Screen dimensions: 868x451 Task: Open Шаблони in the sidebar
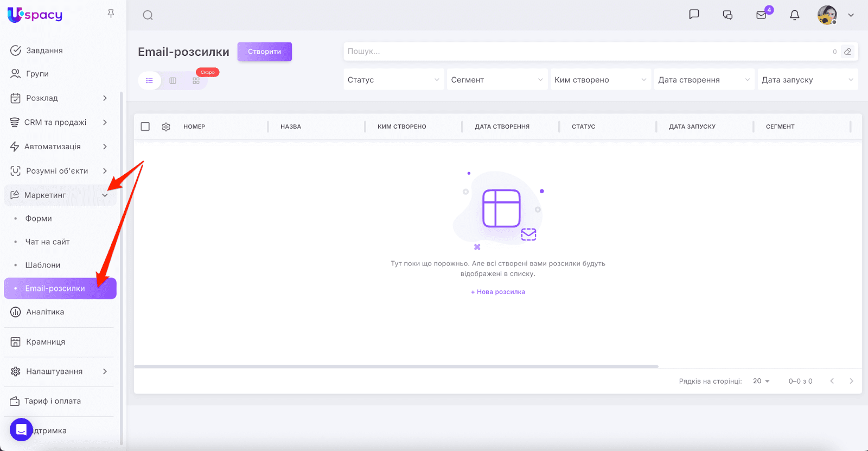pyautogui.click(x=43, y=265)
